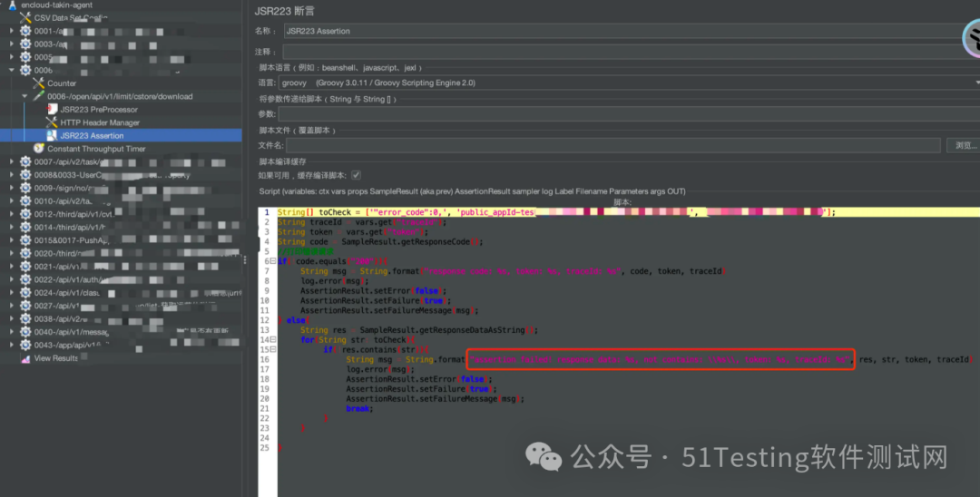Click the gear icon of 0038-/api/v2
The width and height of the screenshot is (980, 497).
coord(25,319)
